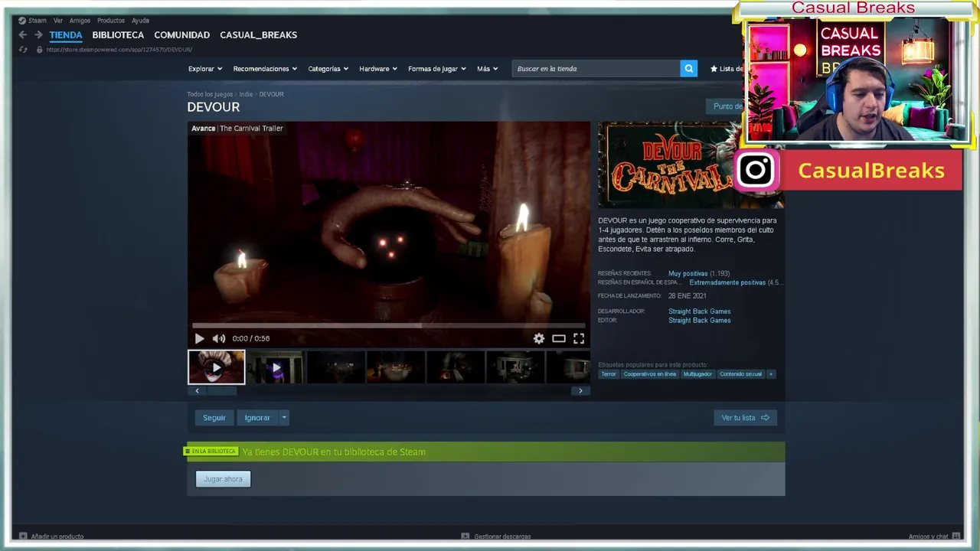This screenshot has height=551, width=980.
Task: Click the Multijugador tag
Action: click(697, 374)
